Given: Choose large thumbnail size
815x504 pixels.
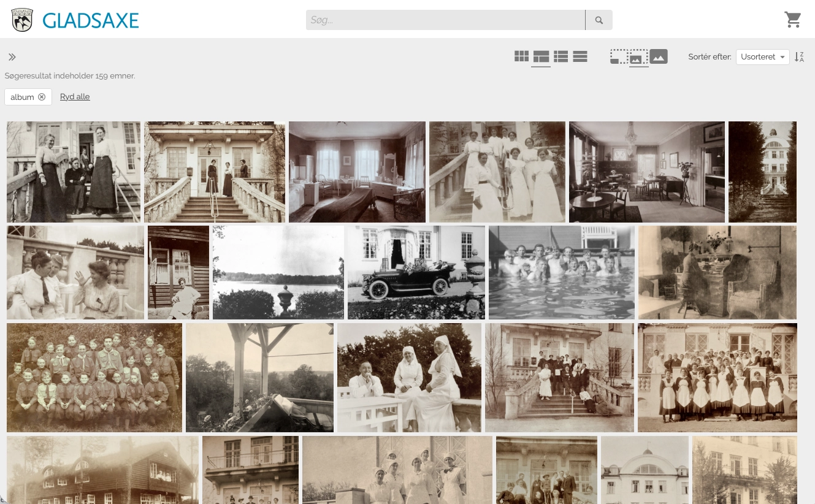Looking at the screenshot, I should tap(659, 56).
